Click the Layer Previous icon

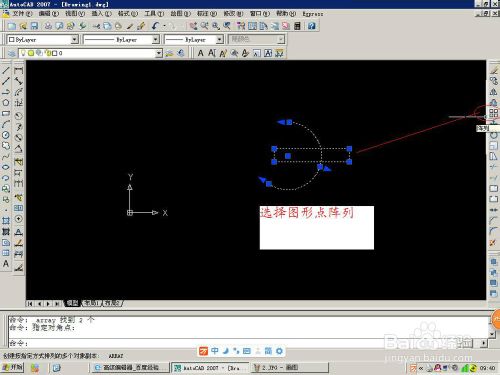coord(180,53)
